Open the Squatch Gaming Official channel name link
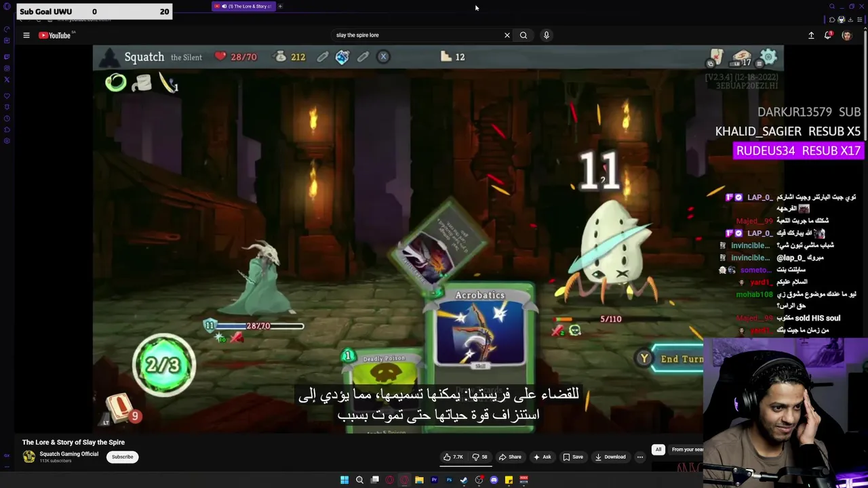This screenshot has height=488, width=868. [69, 454]
